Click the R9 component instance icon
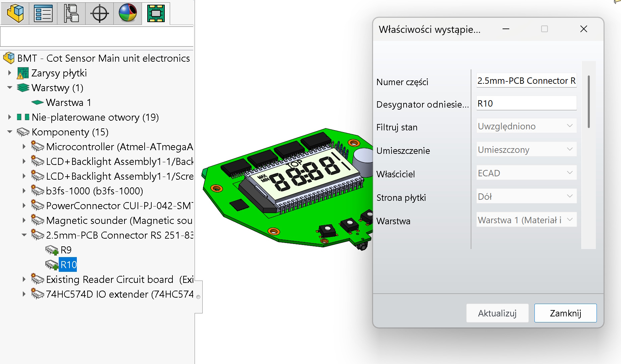 pyautogui.click(x=52, y=250)
